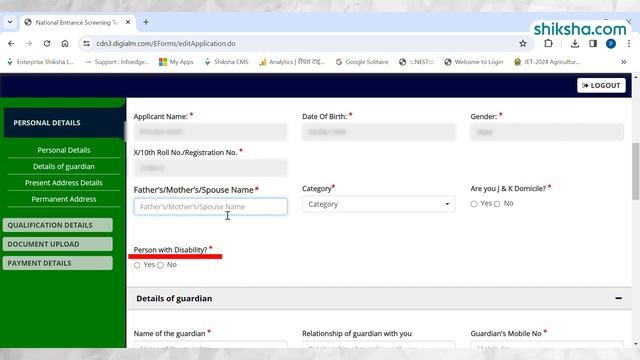
Task: Open Chrome three-dot menu
Action: tap(629, 43)
